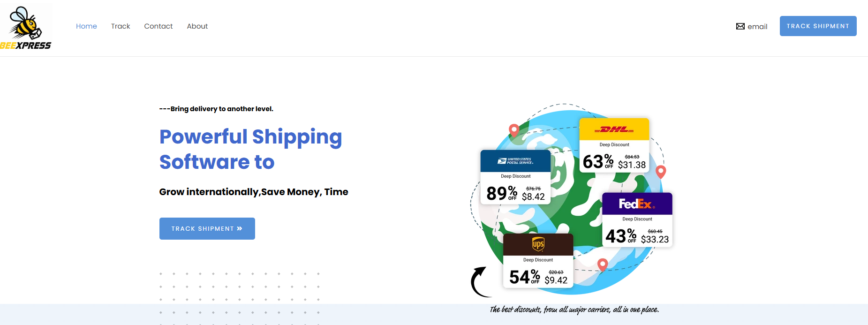868x325 pixels.
Task: Open the Contact page
Action: point(159,26)
